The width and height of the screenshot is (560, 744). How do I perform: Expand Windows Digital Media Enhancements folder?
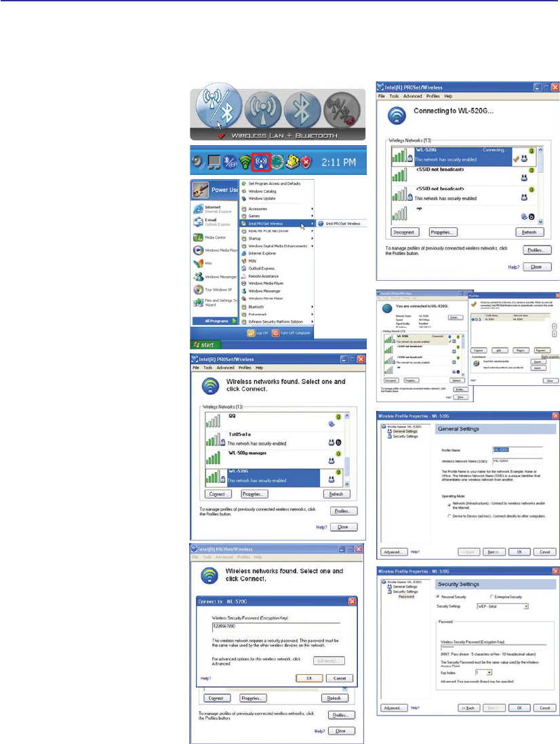tap(277, 246)
